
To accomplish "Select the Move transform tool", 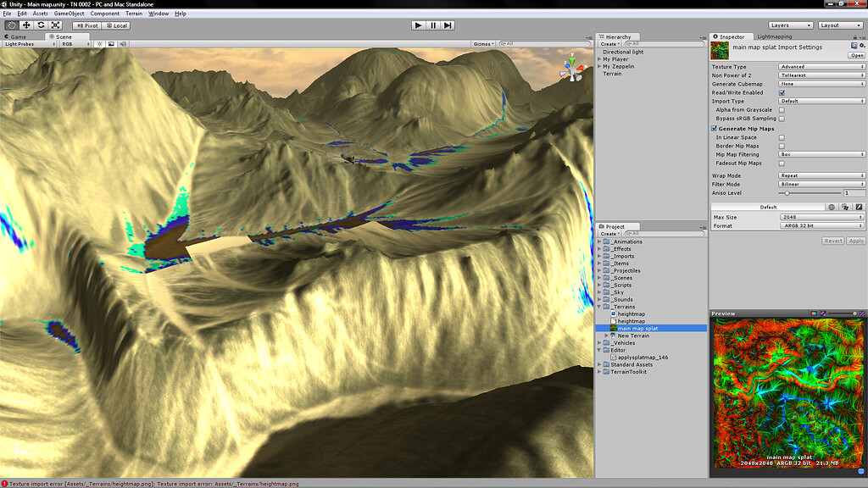I will pos(26,25).
